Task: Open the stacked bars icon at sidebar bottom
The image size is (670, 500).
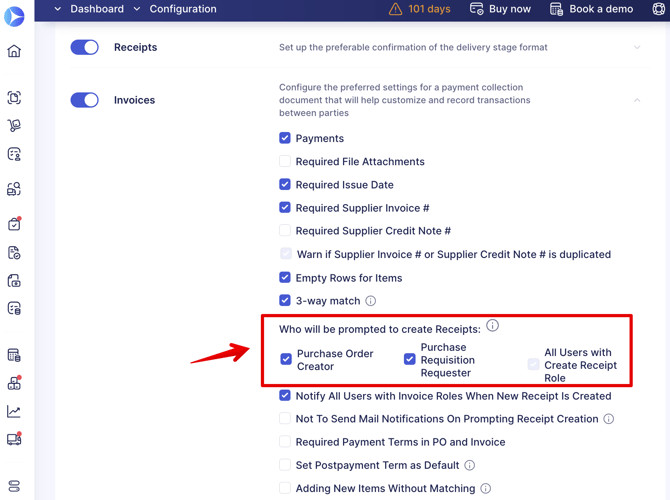Action: (14, 486)
